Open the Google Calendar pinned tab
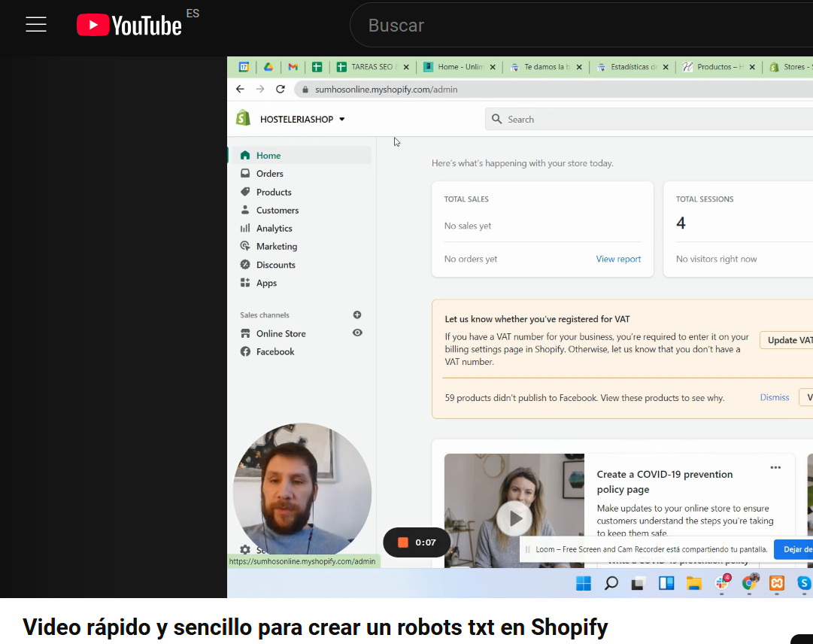The height and width of the screenshot is (644, 813). pyautogui.click(x=244, y=67)
